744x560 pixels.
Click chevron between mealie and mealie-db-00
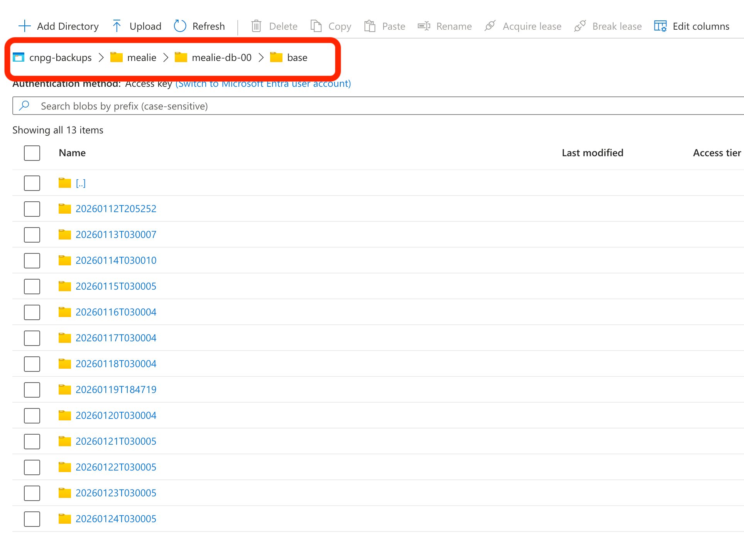pos(166,58)
